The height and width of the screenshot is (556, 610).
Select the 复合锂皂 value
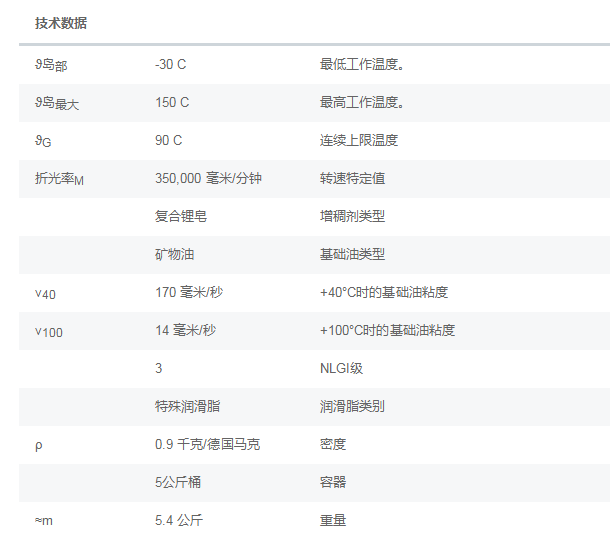tap(181, 216)
